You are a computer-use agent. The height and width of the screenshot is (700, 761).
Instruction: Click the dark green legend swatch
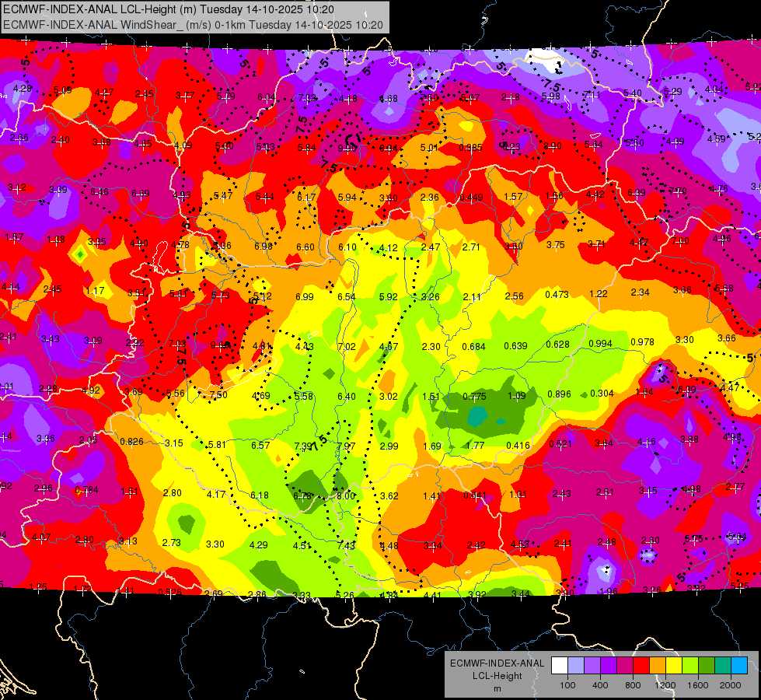pos(706,666)
